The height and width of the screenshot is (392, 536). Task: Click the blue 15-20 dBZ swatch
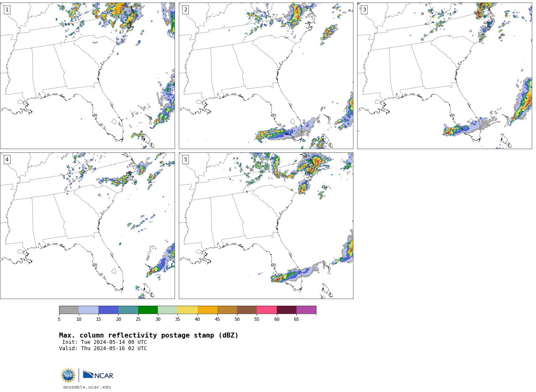pyautogui.click(x=108, y=310)
